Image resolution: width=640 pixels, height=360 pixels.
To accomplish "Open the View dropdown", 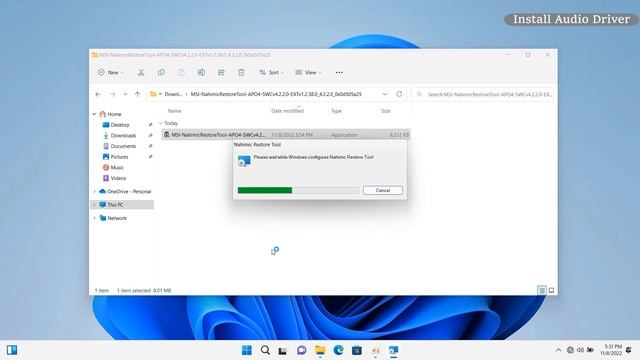I will (308, 72).
